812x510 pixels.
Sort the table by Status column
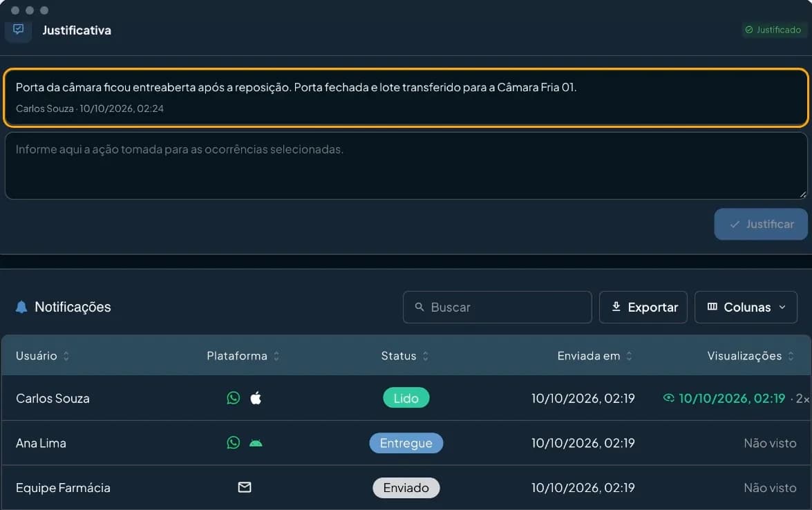pos(405,356)
